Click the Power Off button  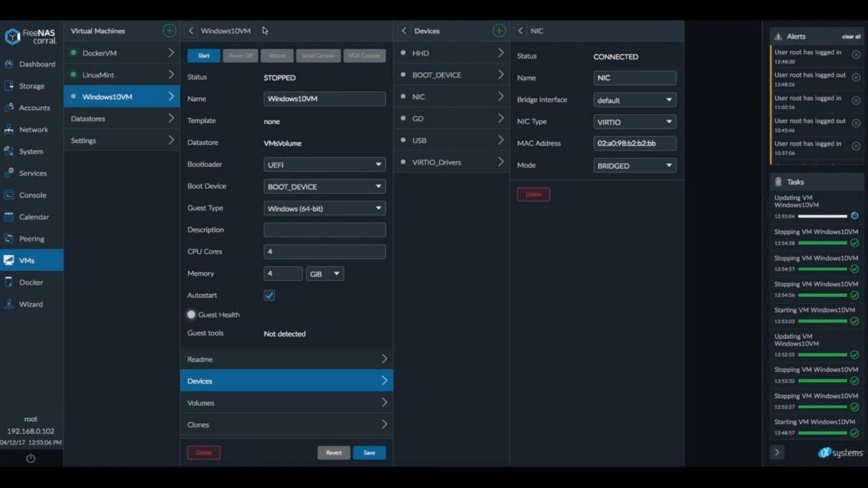click(x=240, y=56)
